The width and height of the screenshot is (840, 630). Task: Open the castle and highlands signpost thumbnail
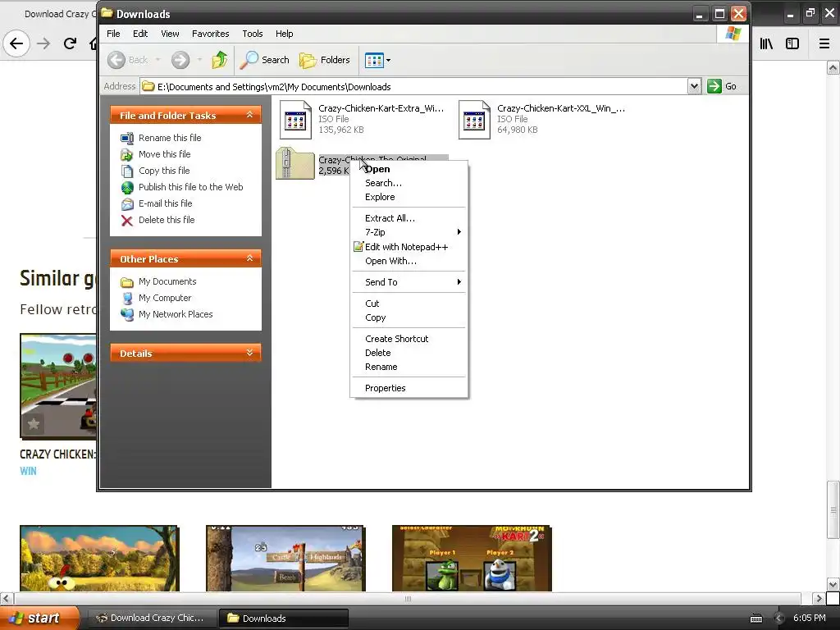coord(286,558)
